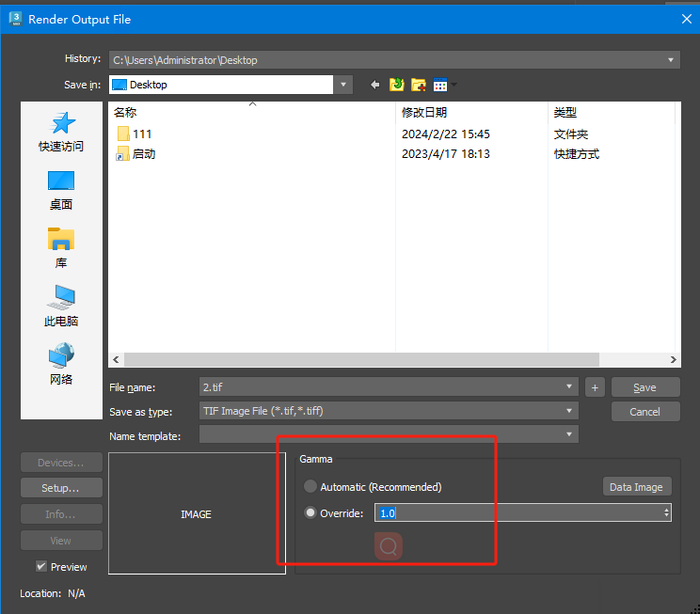Open the Save as type dropdown
The width and height of the screenshot is (700, 614).
(x=570, y=411)
